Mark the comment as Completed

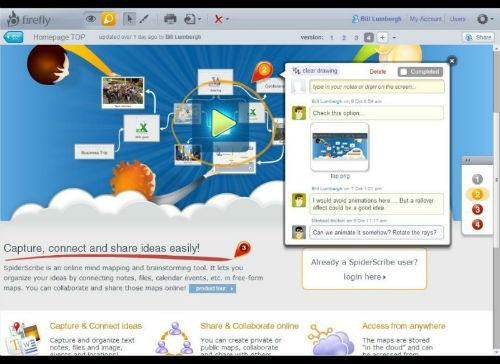tap(420, 72)
